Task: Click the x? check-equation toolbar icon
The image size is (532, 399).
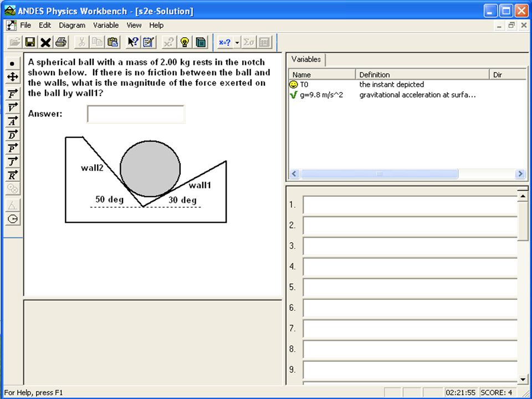Action: 168,42
